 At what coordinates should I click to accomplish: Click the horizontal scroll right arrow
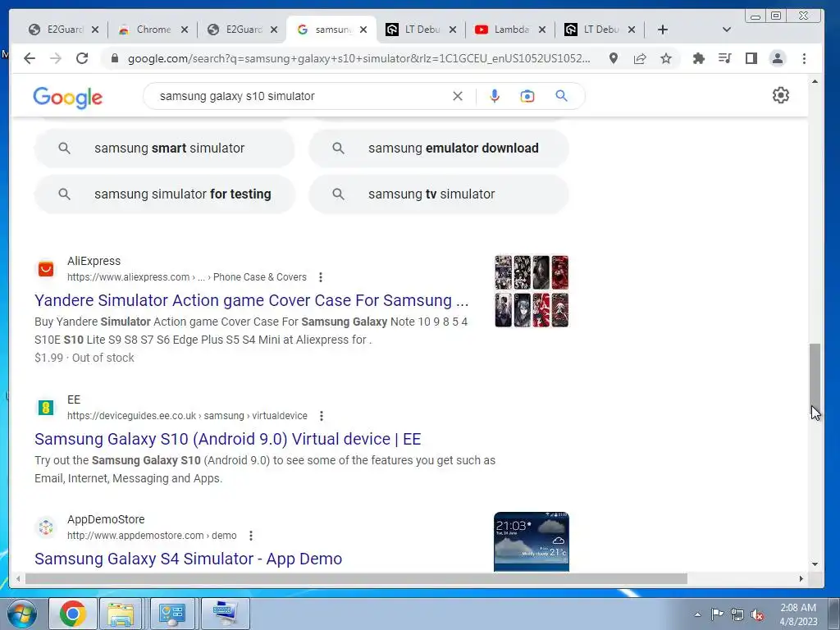point(801,579)
